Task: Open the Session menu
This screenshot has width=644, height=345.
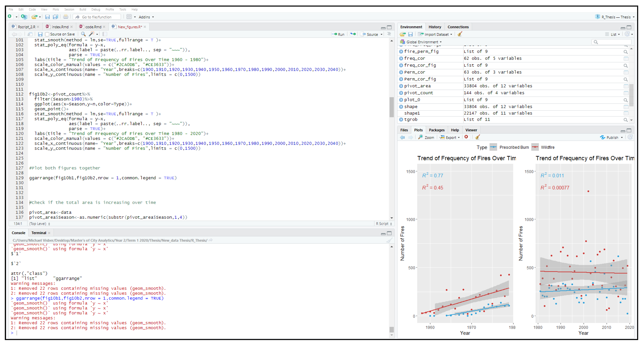Action: tap(69, 9)
